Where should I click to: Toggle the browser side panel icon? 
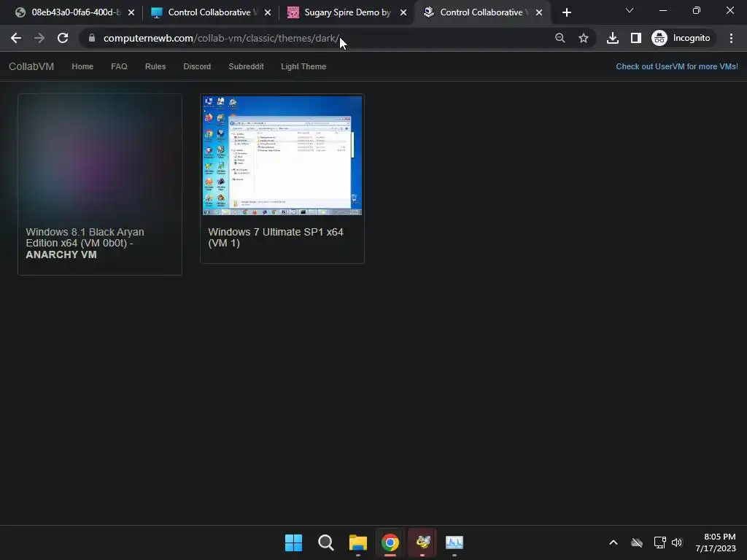(x=636, y=38)
